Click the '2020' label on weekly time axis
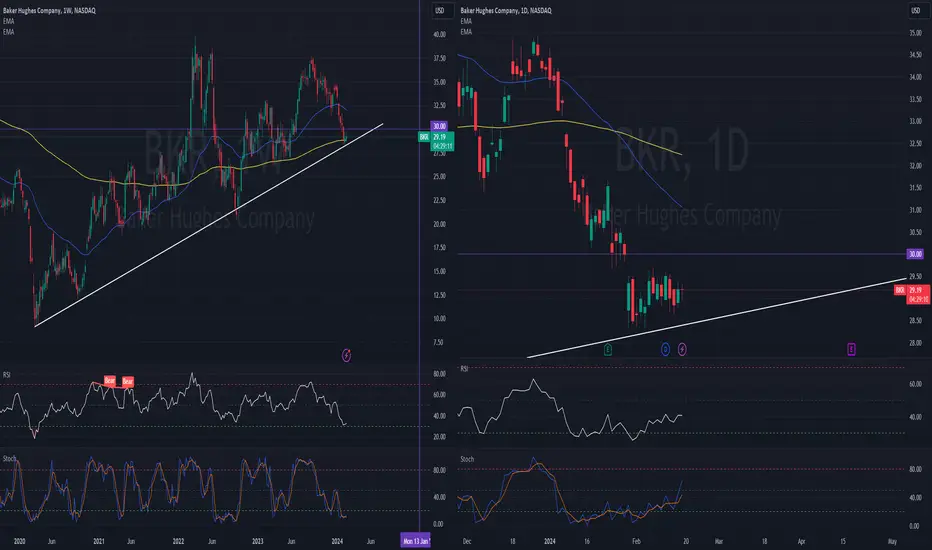This screenshot has height=550, width=932. point(20,542)
